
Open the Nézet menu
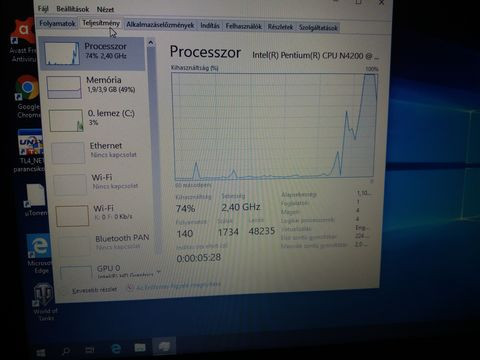[105, 10]
